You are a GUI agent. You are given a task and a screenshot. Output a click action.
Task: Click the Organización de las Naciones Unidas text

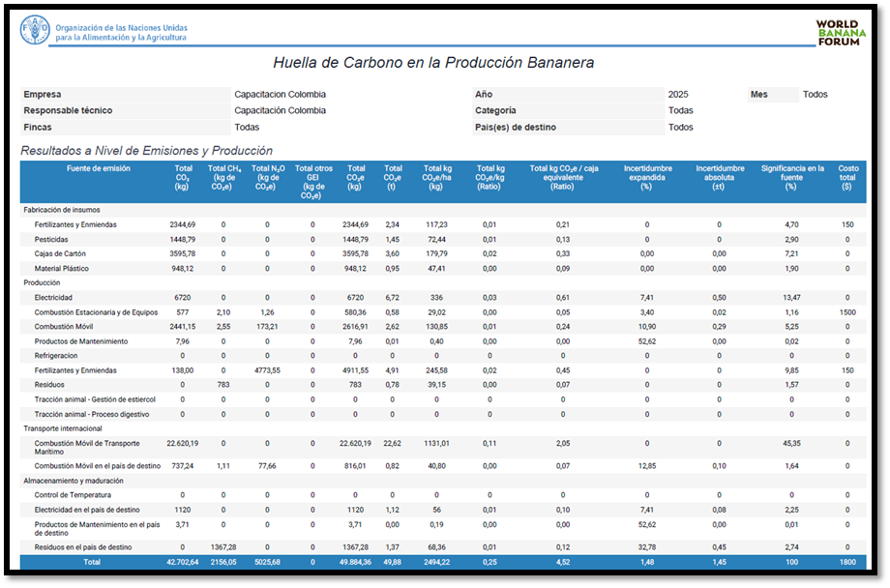tap(121, 27)
